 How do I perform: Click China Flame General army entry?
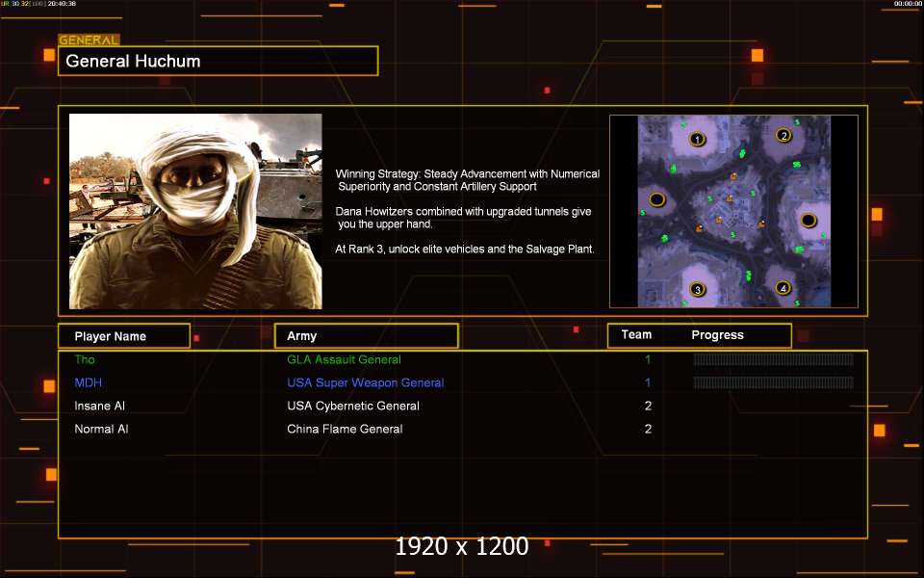pyautogui.click(x=345, y=429)
